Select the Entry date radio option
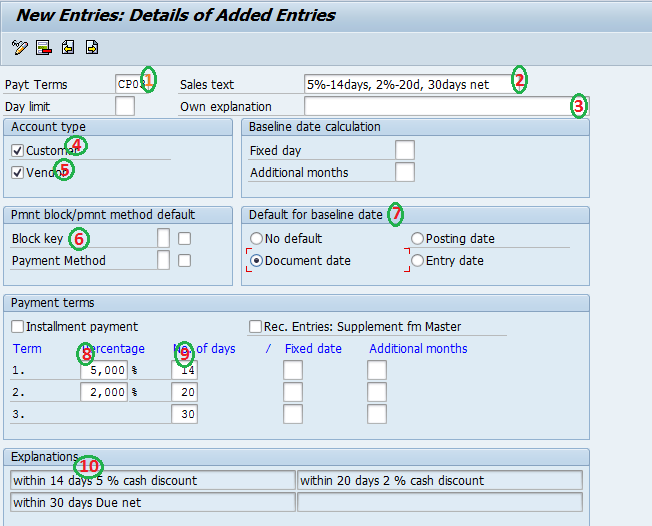The image size is (652, 526). coord(417,261)
